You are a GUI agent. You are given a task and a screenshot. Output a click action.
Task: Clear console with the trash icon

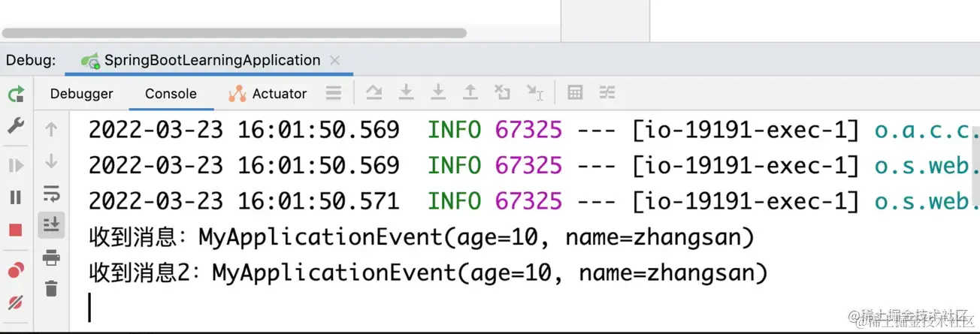coord(51,288)
